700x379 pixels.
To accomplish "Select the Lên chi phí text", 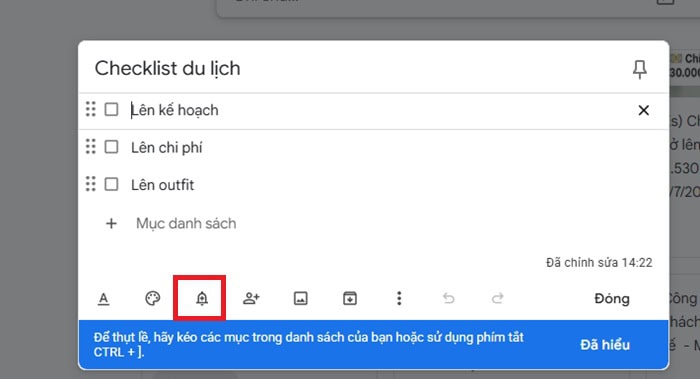I will [167, 147].
